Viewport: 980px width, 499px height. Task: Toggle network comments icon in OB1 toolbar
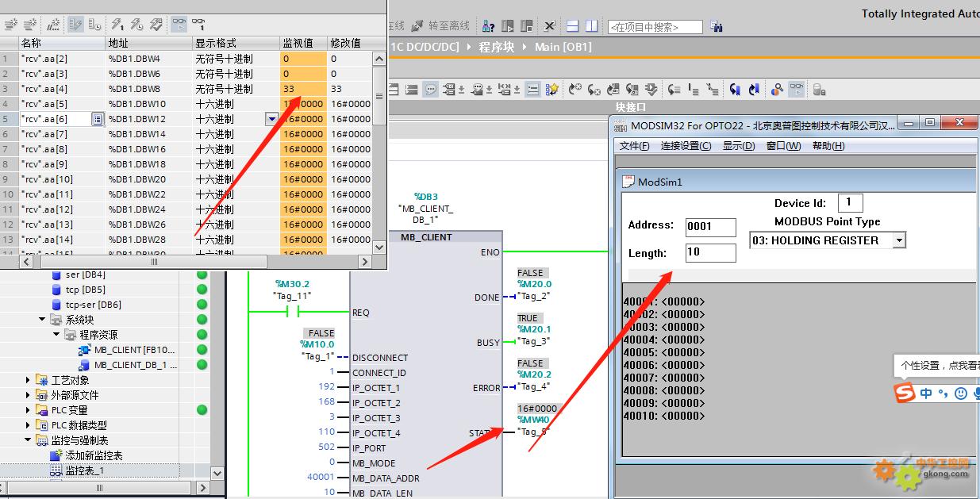[x=533, y=89]
